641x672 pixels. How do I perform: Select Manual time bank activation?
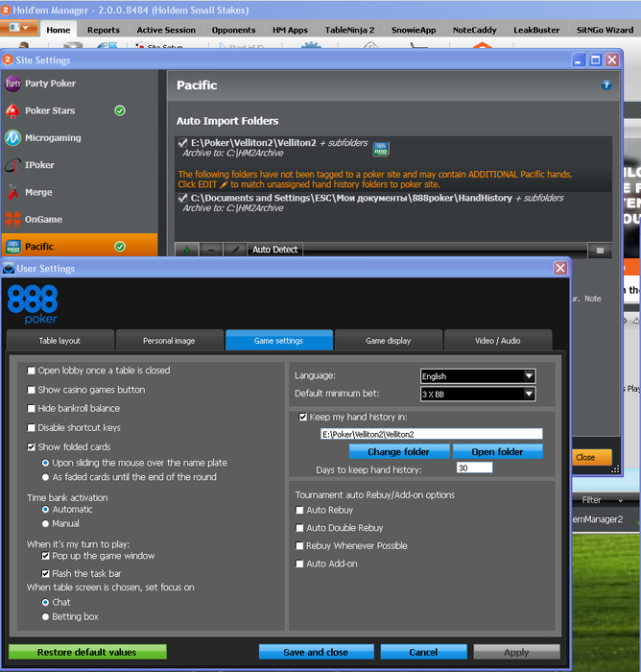(x=45, y=524)
